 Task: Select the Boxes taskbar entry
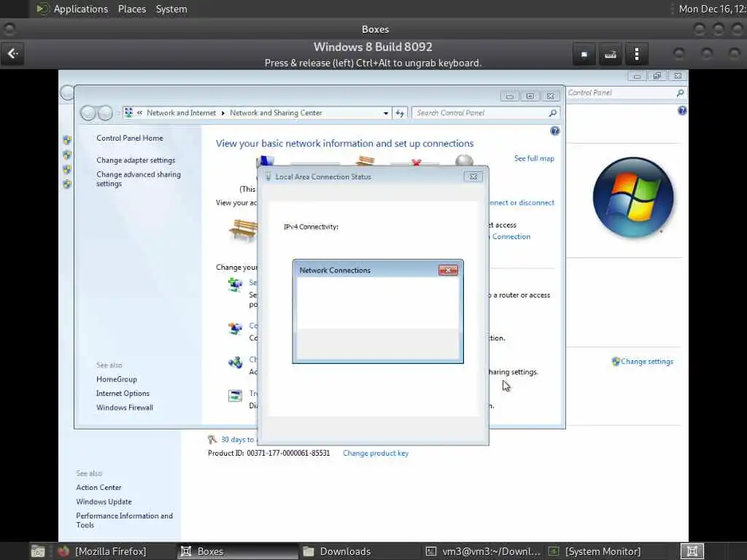pyautogui.click(x=239, y=551)
